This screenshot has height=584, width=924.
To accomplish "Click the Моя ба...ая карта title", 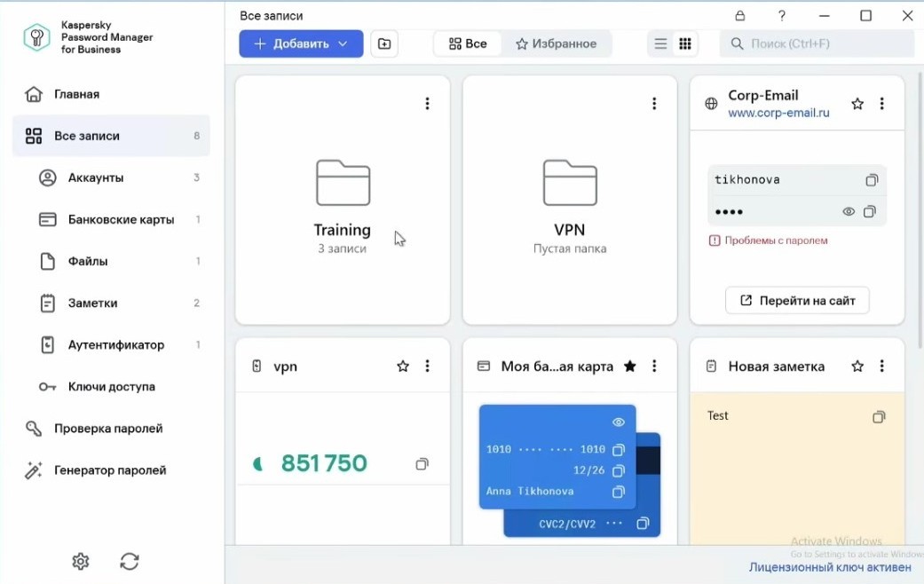I will [x=557, y=367].
